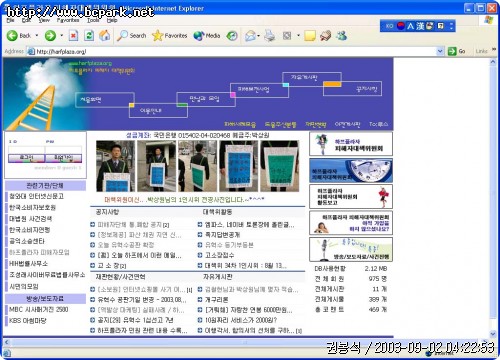Click the horizontal scrollbar left arrow
Screen dimensions: 500x360
pyautogui.click(x=7, y=342)
